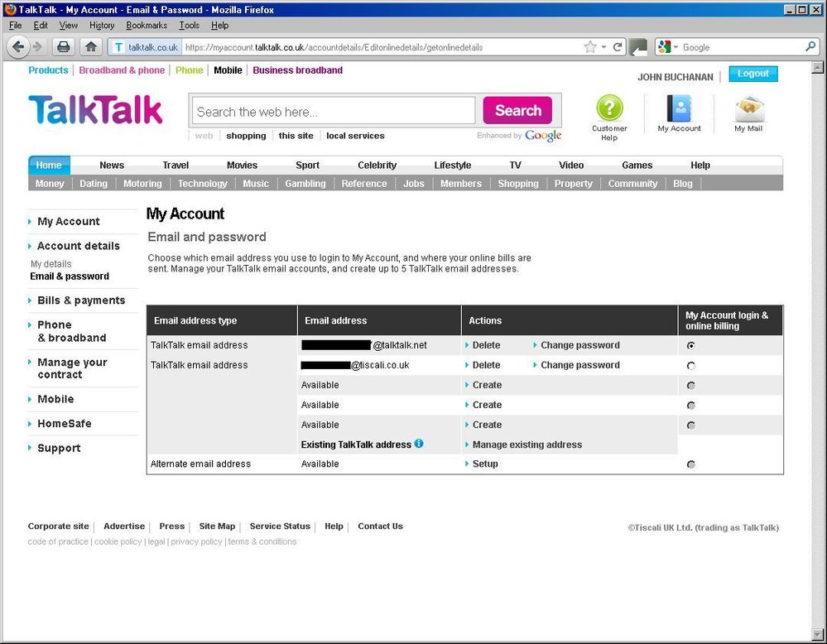Reload the page using the refresh icon
This screenshot has width=827, height=644.
tap(617, 47)
